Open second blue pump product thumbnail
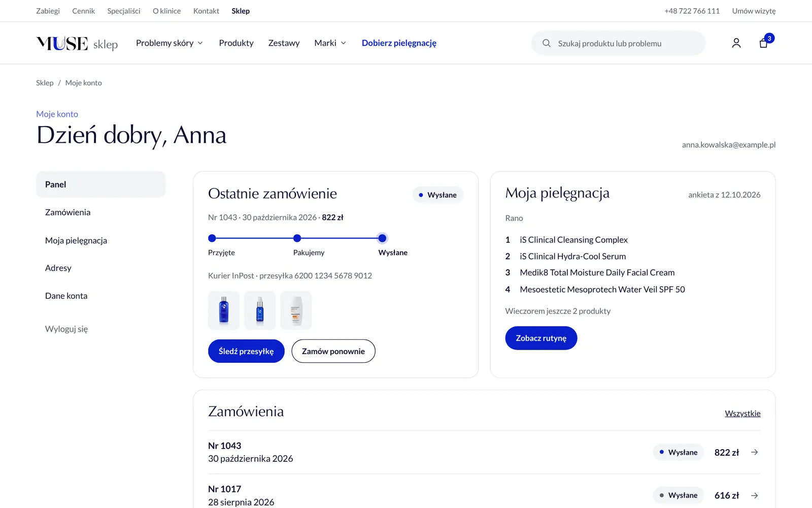 (260, 310)
